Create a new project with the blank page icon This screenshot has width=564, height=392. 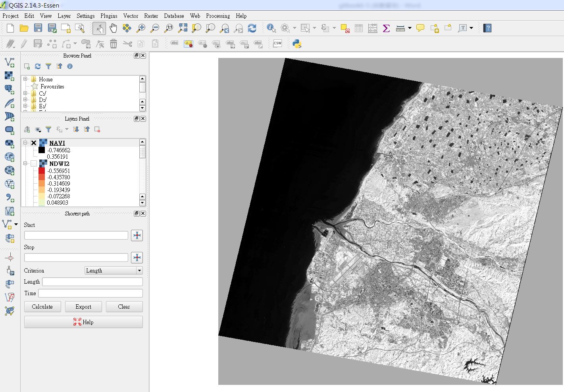[x=10, y=28]
